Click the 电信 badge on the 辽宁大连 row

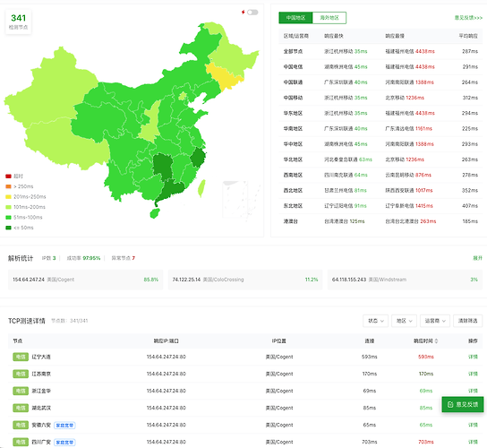click(x=21, y=357)
